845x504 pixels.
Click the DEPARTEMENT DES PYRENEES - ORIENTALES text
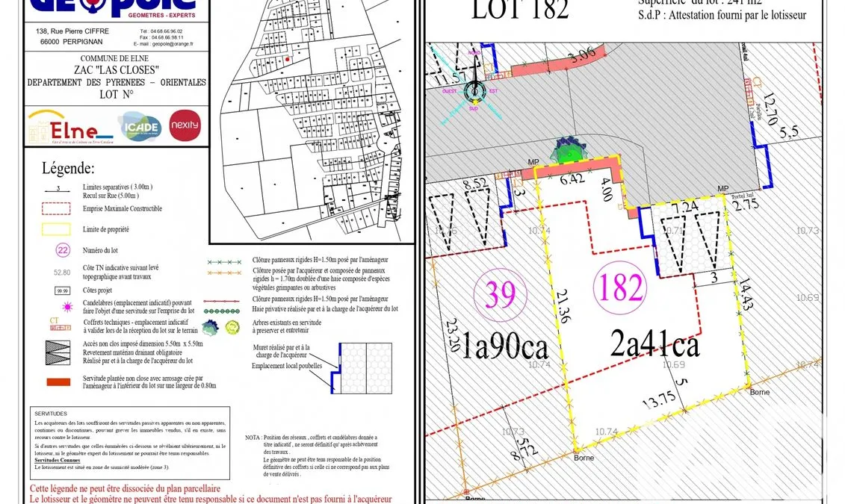(117, 82)
